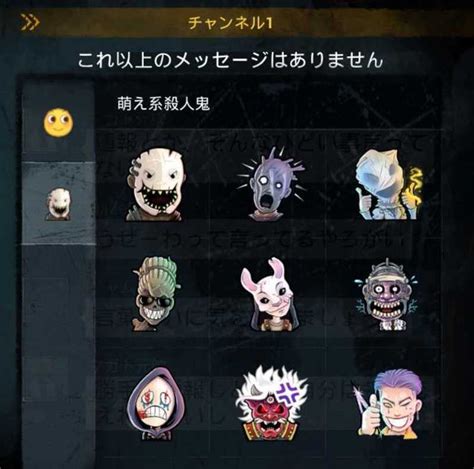
Task: Open the killer sticker pack tab
Action: [x=59, y=204]
